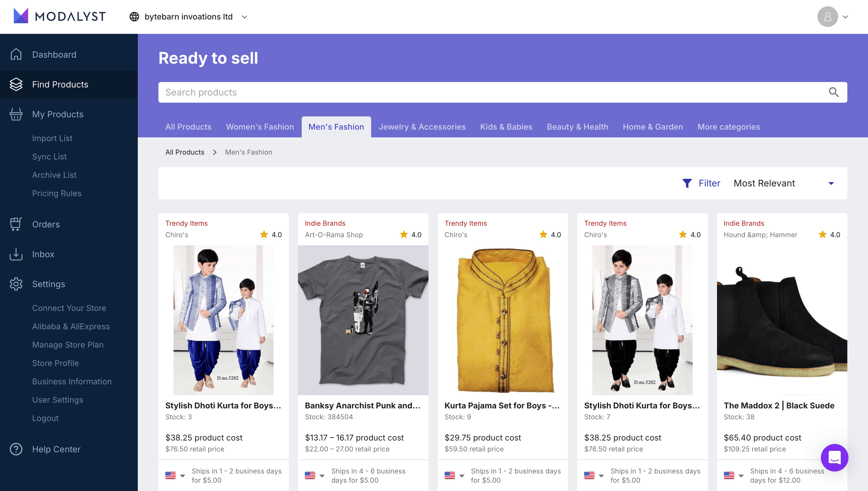868x491 pixels.
Task: Open the Pricing Rules link
Action: (57, 193)
